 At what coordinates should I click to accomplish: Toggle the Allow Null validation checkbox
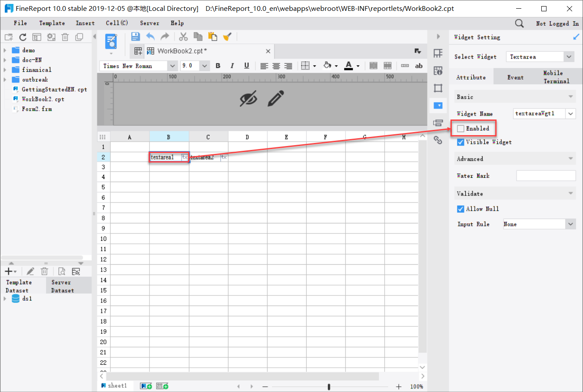tap(460, 209)
